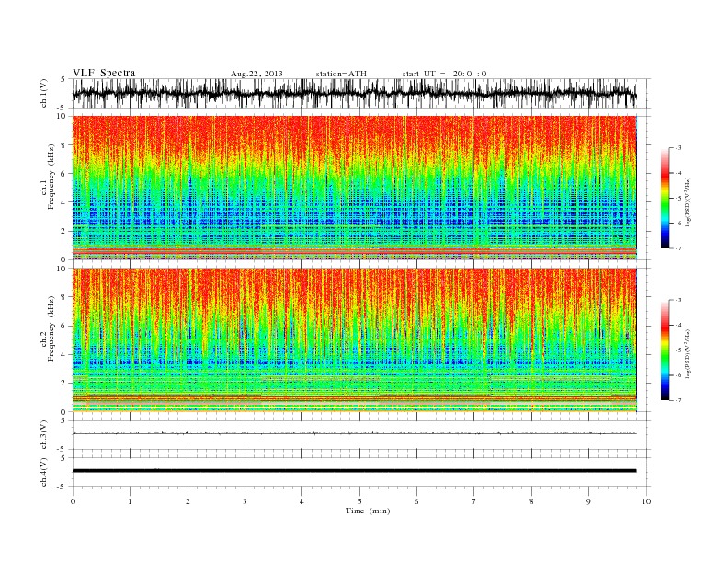Click the '8' kHz tick of ch.1 spectrogram
The height and width of the screenshot is (563, 728).
pyautogui.click(x=64, y=145)
